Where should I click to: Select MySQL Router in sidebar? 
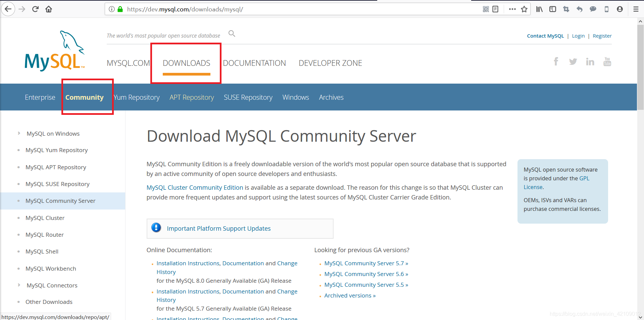45,235
